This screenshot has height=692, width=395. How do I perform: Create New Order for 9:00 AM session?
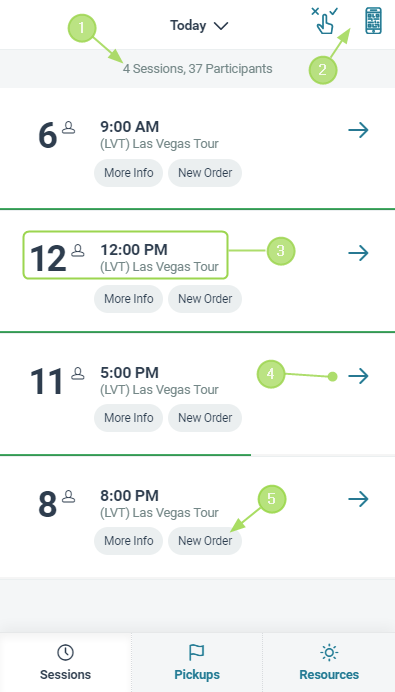coord(205,173)
